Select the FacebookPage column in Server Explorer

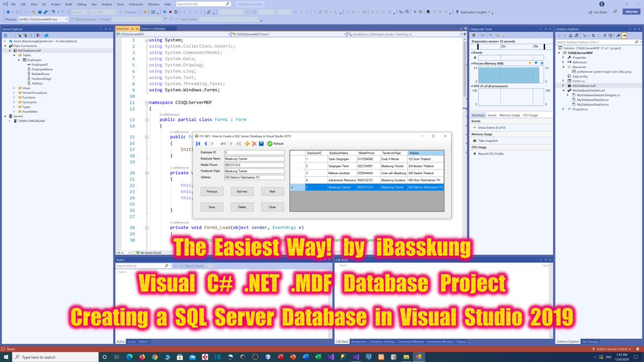(x=41, y=79)
